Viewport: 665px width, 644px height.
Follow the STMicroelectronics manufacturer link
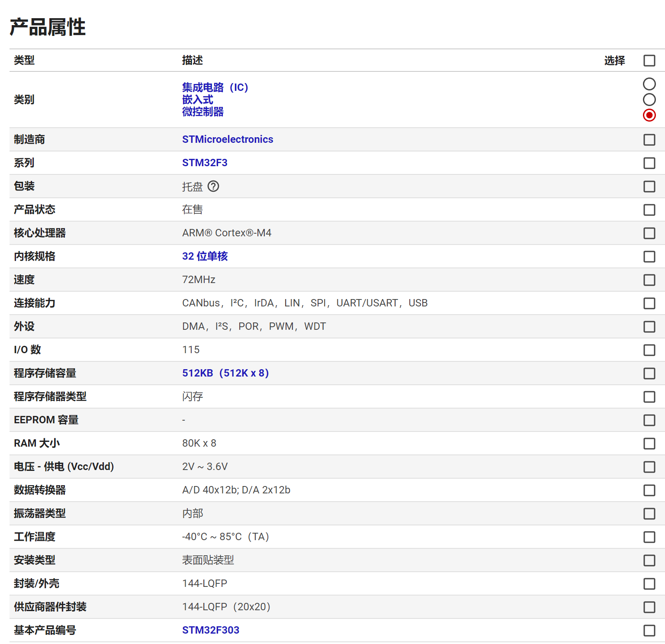coord(228,139)
